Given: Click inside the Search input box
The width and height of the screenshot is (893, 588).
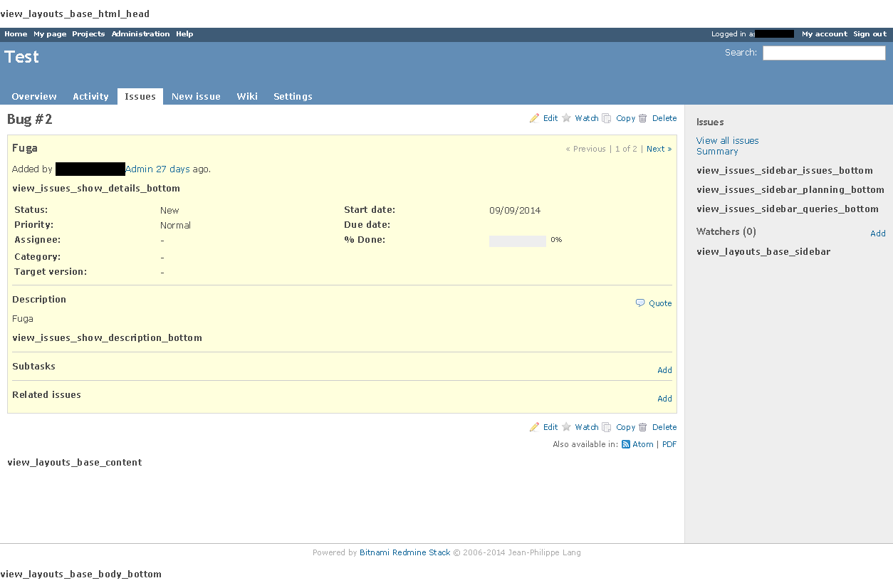Looking at the screenshot, I should click(x=823, y=53).
